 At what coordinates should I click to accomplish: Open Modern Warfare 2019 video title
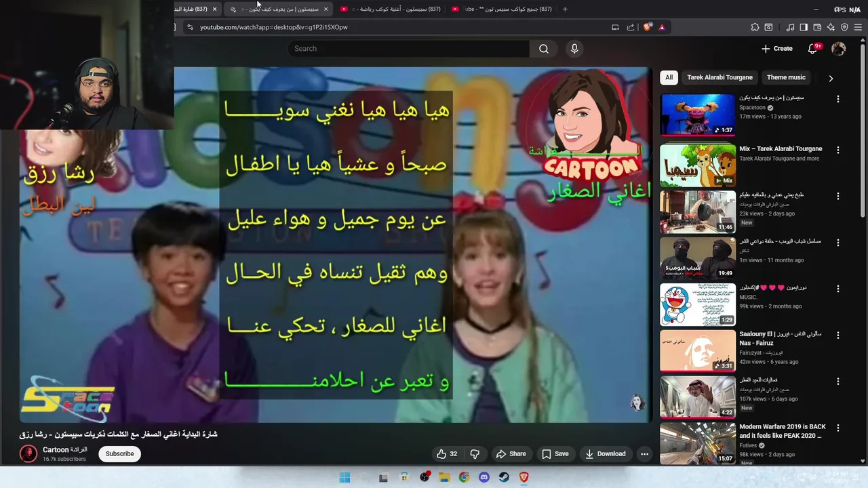[783, 431]
